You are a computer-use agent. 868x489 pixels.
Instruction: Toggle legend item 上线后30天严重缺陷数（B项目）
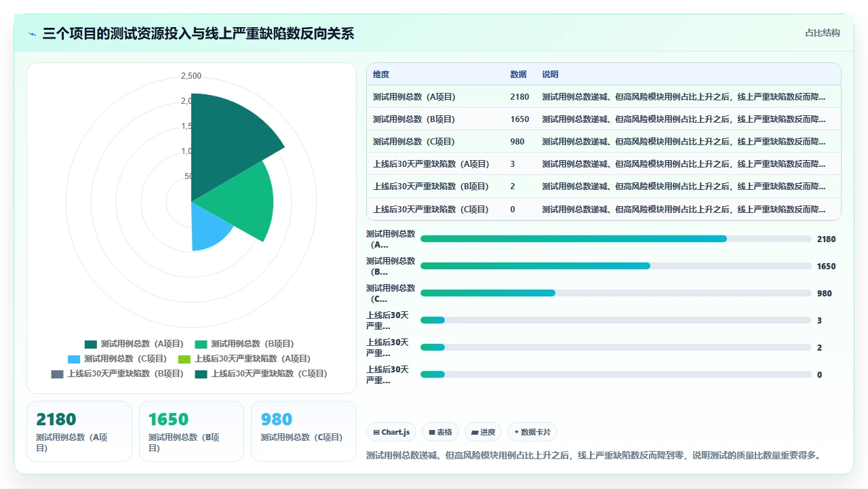click(x=117, y=374)
